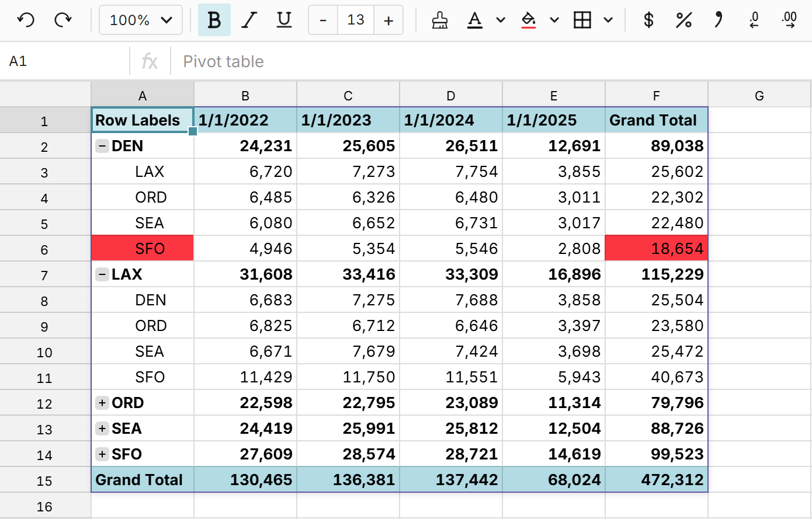812x519 pixels.
Task: Collapse the DEN row group
Action: tap(102, 146)
